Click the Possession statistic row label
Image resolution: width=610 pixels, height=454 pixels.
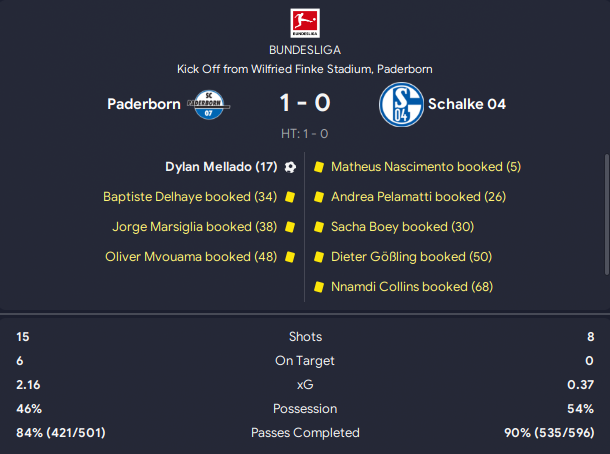pos(305,409)
